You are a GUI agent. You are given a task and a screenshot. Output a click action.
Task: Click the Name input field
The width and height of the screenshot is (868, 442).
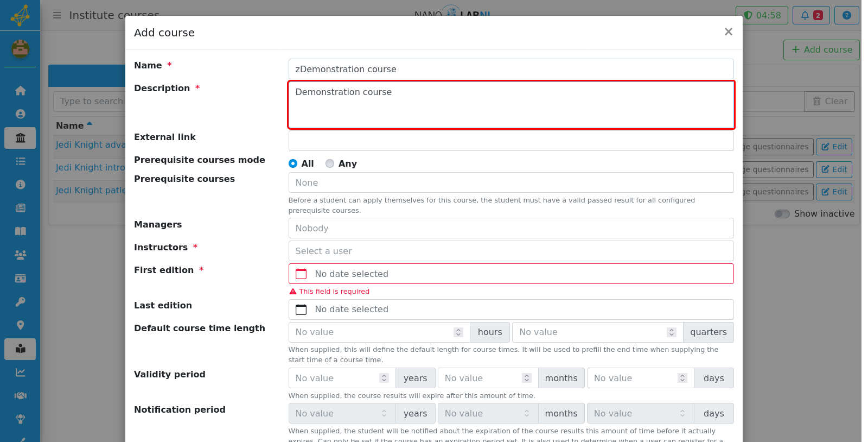(511, 69)
